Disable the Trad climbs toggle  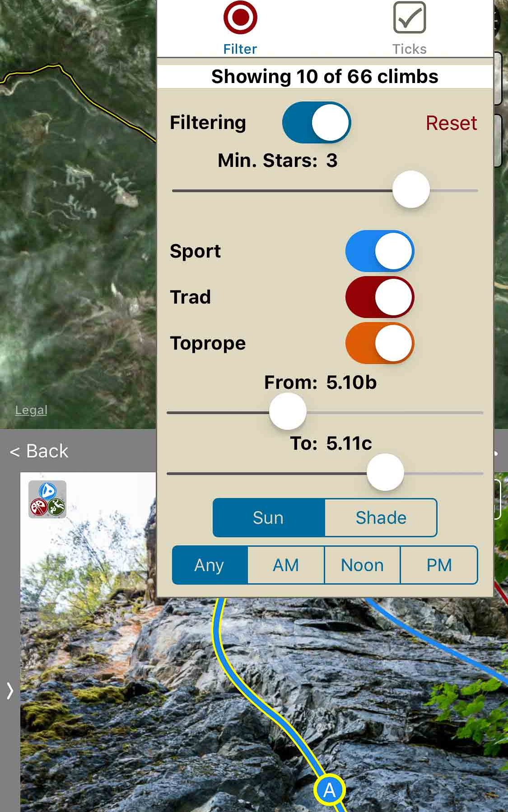380,297
